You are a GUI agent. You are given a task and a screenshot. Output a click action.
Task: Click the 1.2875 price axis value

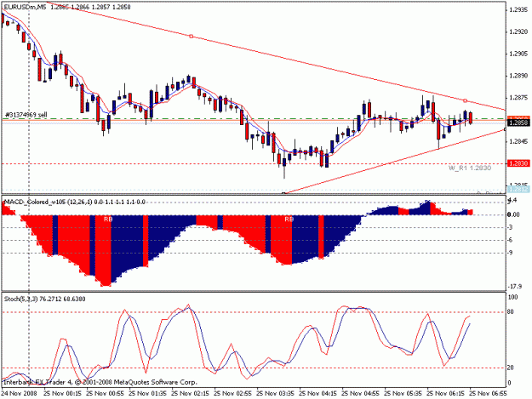point(518,98)
